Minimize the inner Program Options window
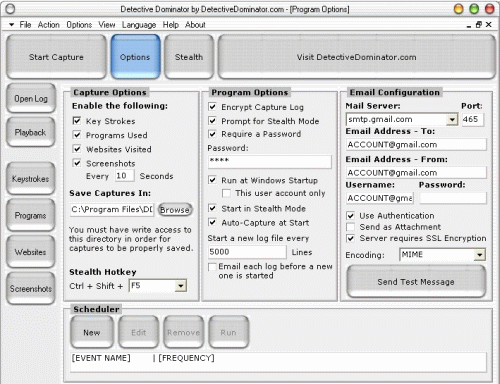Image resolution: width=500 pixels, height=384 pixels. (469, 25)
